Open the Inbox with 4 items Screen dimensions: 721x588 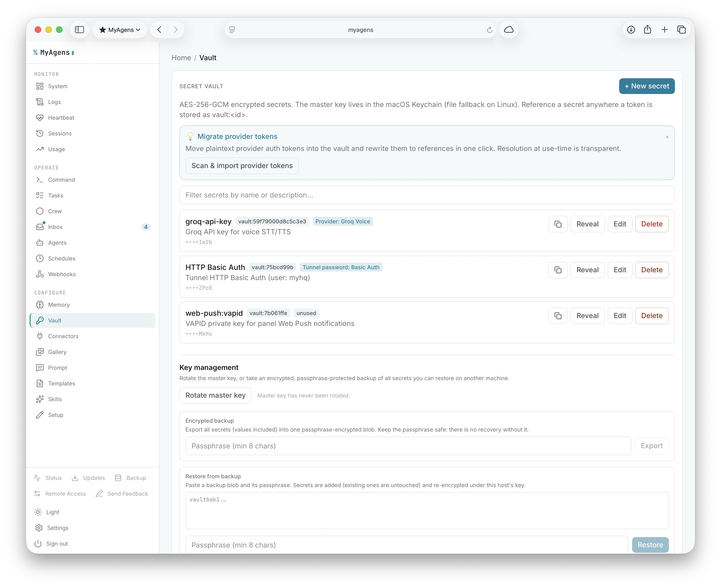[x=92, y=227]
